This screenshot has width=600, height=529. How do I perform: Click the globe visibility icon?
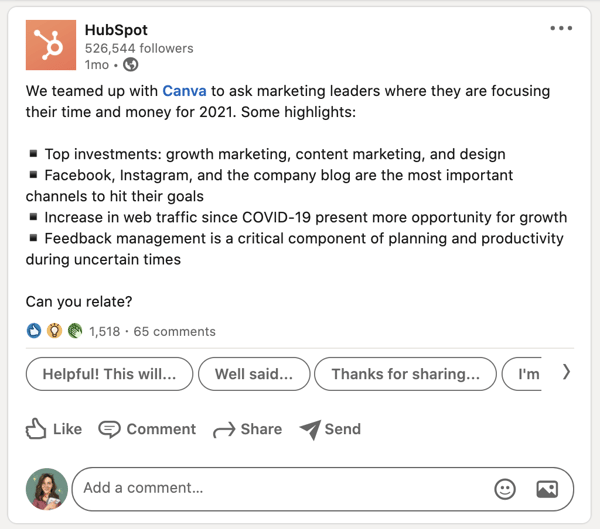(x=130, y=65)
